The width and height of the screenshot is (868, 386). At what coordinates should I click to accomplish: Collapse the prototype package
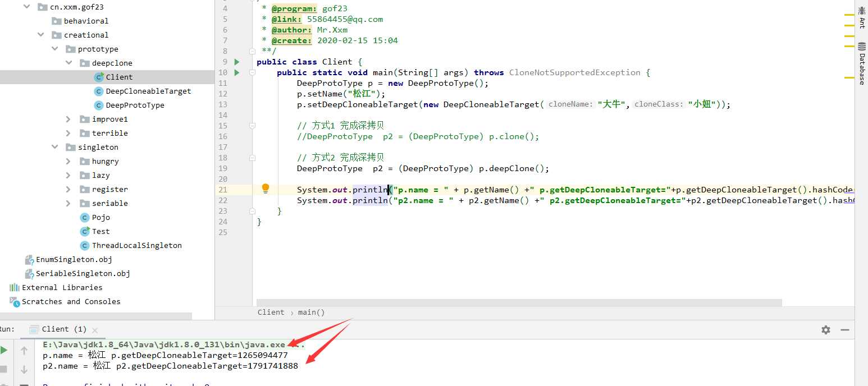click(54, 49)
